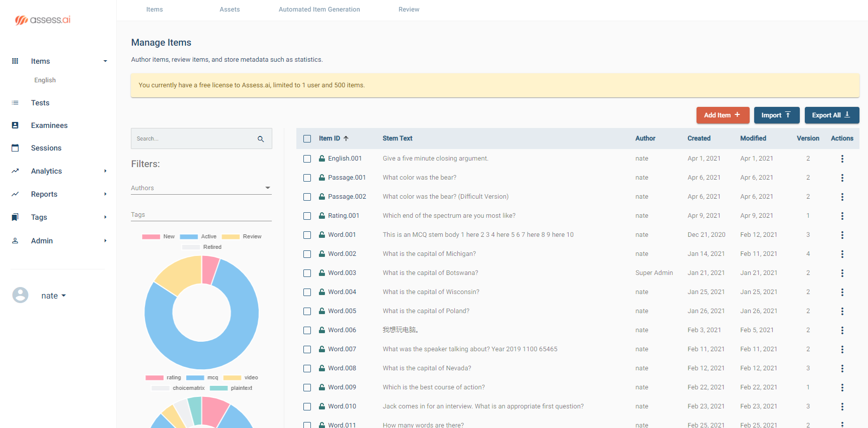Click the Import button

click(777, 115)
